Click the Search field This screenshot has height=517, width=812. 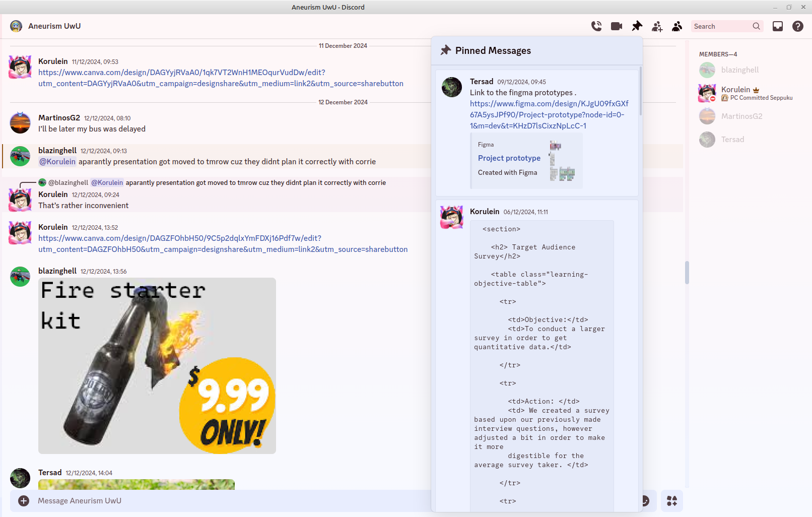click(722, 26)
